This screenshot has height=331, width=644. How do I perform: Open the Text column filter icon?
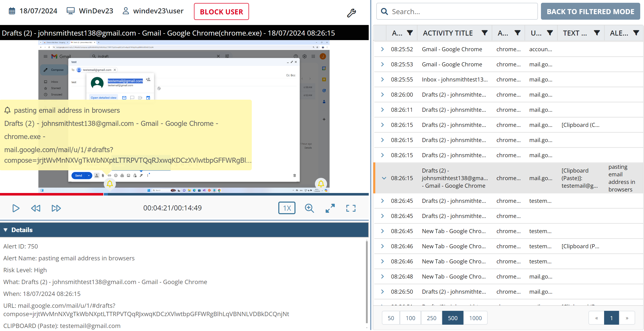pyautogui.click(x=597, y=33)
